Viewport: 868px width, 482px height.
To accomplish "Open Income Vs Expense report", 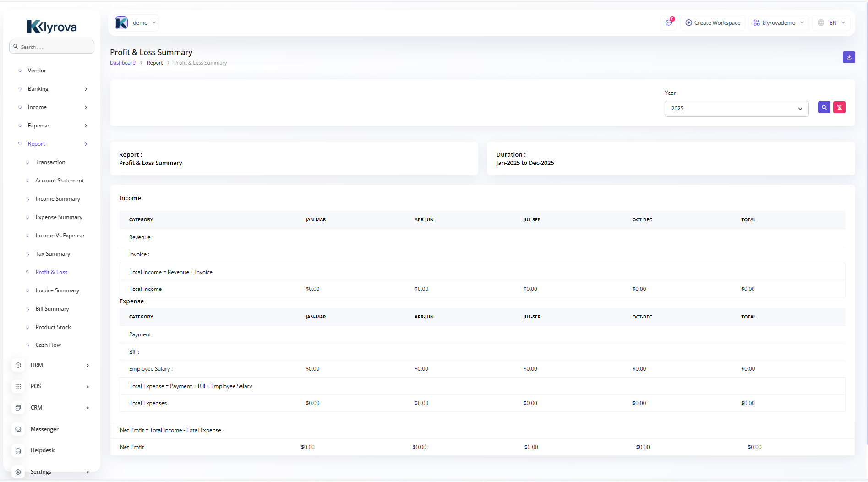I will 60,236.
